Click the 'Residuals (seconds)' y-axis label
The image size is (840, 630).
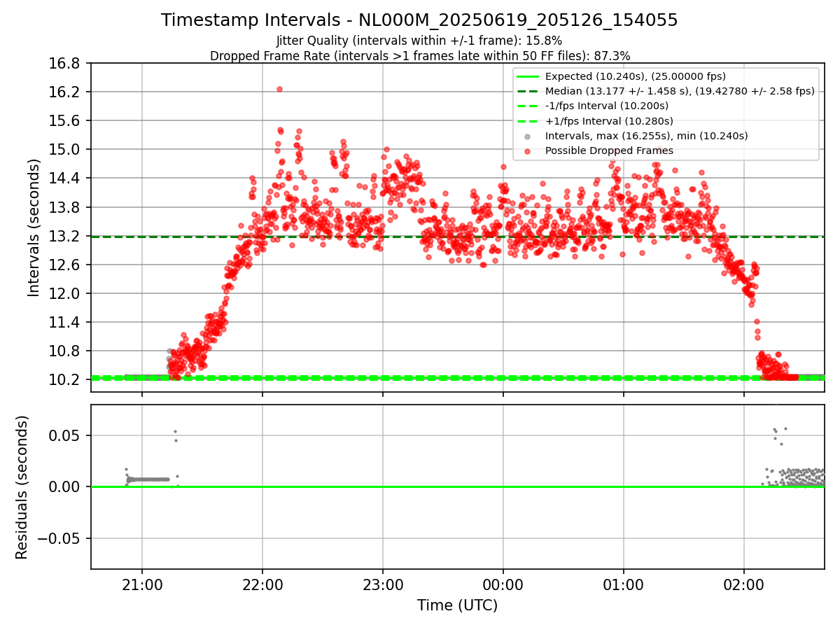(22, 487)
